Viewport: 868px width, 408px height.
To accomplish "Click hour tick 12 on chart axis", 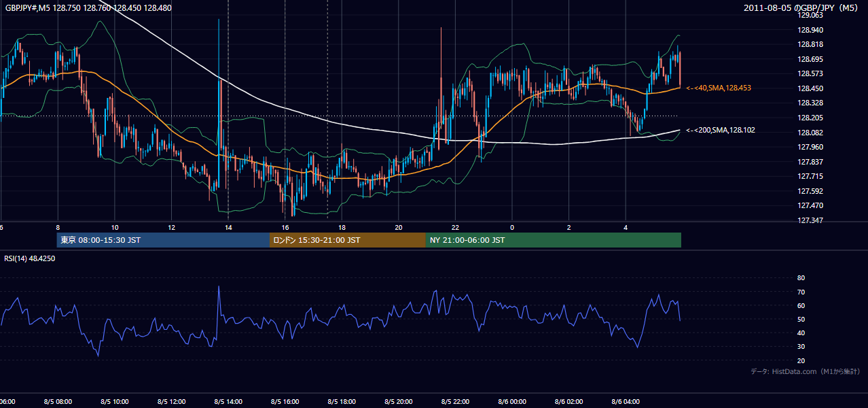I will pos(171,227).
